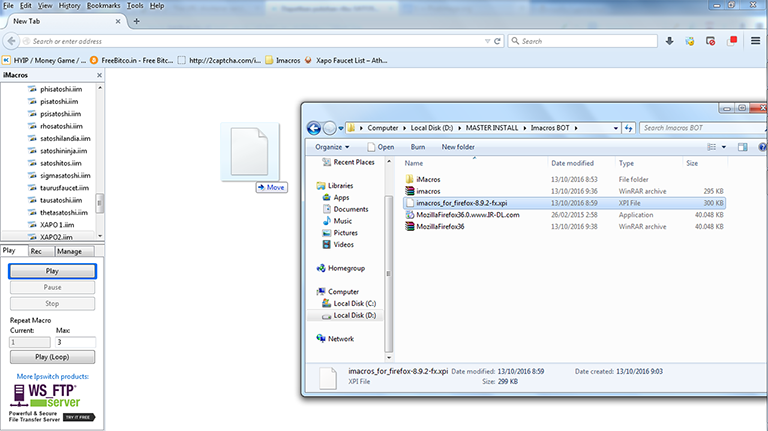This screenshot has width=768, height=431.
Task: Open the Tools menu
Action: 135,5
